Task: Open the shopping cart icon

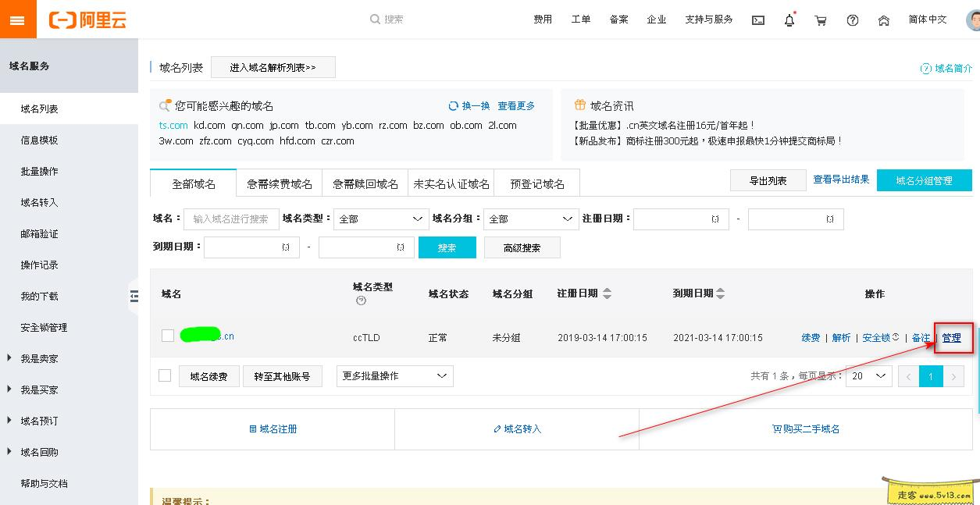Action: click(x=821, y=20)
